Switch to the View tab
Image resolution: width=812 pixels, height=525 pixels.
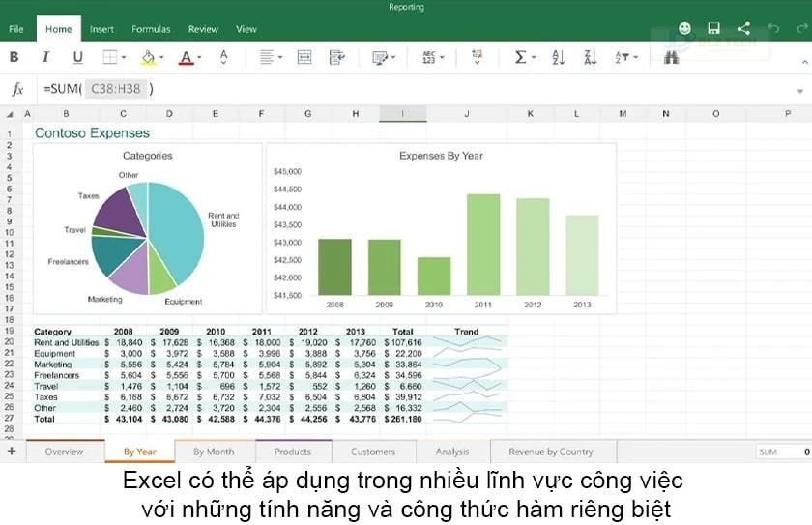click(x=246, y=29)
